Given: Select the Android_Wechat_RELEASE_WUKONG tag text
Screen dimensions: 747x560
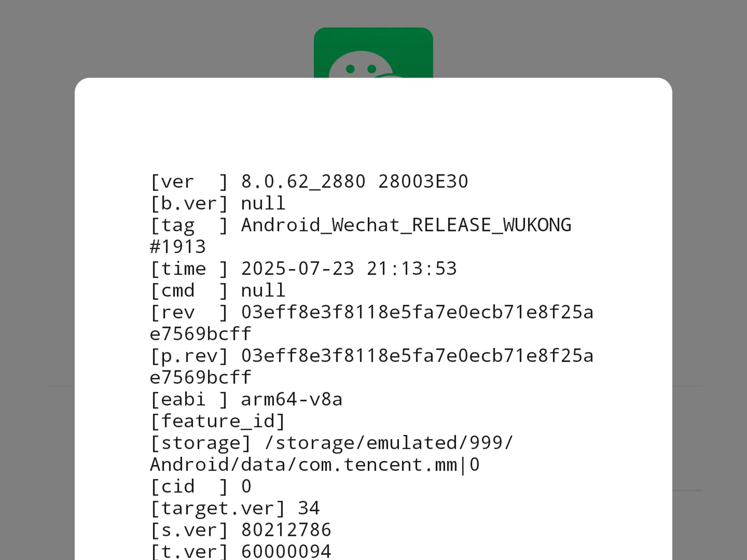Looking at the screenshot, I should click(x=406, y=225).
